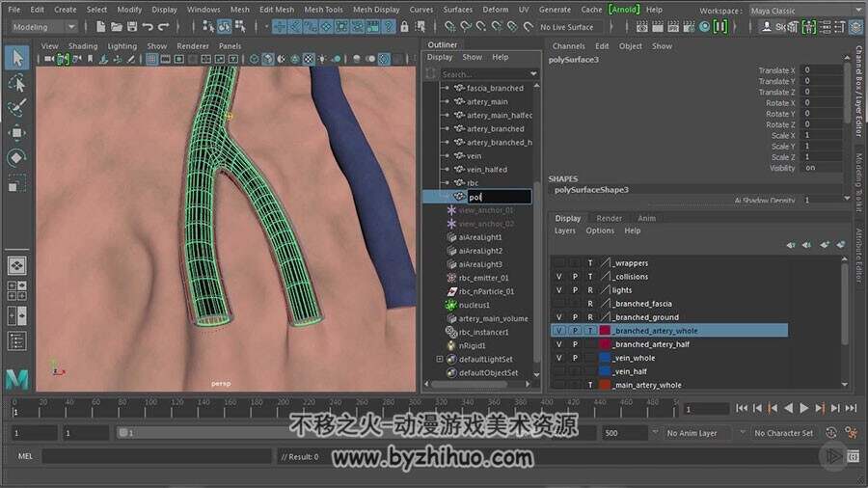Open the No Anim Layer dropdown
This screenshot has height=488, width=868.
tap(696, 433)
